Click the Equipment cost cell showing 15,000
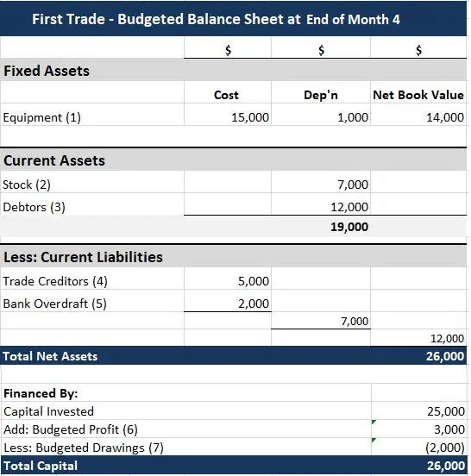 (x=228, y=117)
